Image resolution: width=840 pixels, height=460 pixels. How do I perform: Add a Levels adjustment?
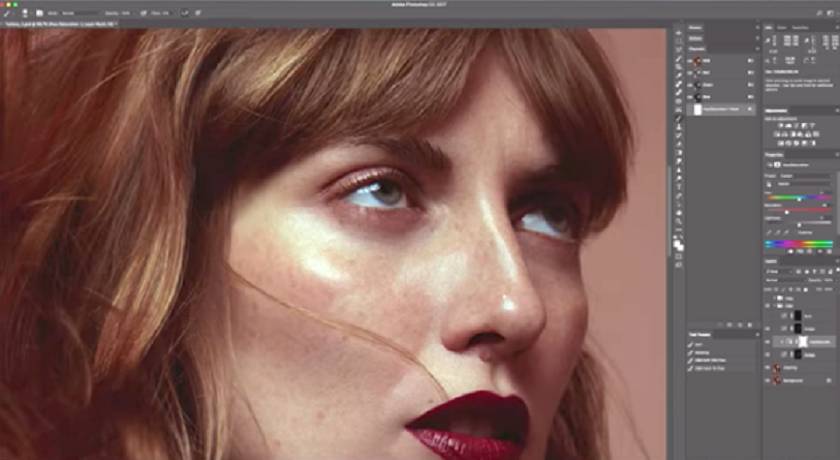pyautogui.click(x=789, y=126)
